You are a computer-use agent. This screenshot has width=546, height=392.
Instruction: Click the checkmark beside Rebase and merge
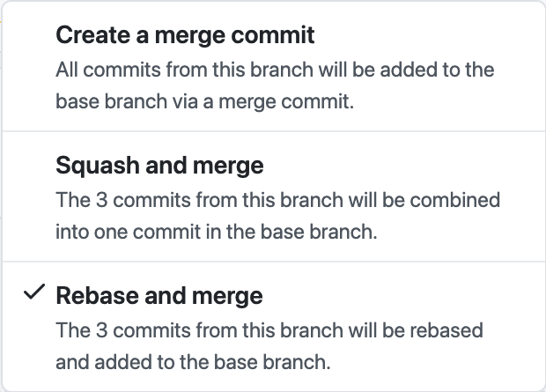coord(34,294)
